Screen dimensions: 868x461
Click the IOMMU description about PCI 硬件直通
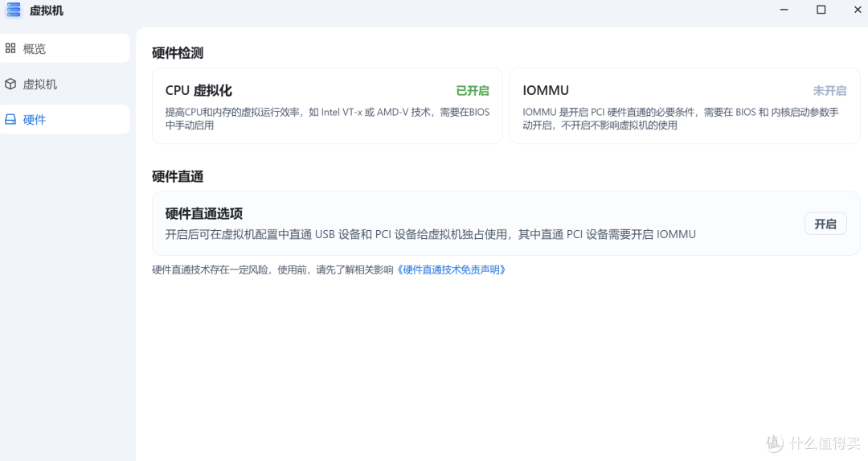pyautogui.click(x=681, y=118)
